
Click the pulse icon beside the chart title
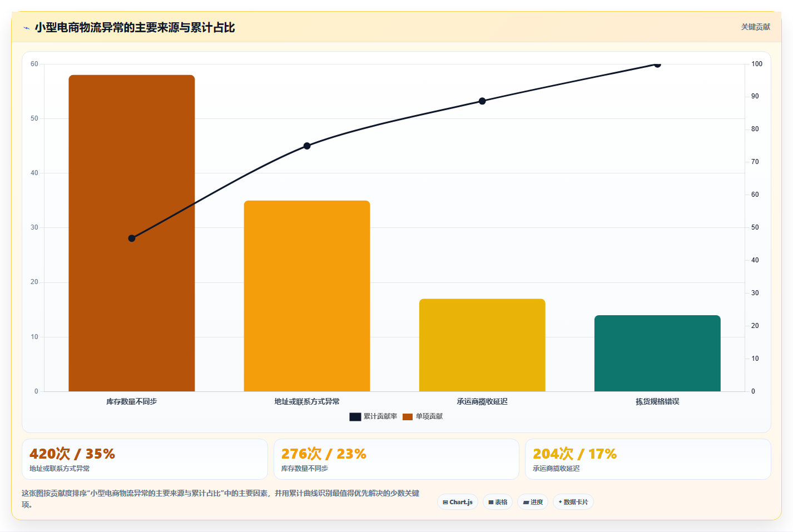[x=26, y=28]
